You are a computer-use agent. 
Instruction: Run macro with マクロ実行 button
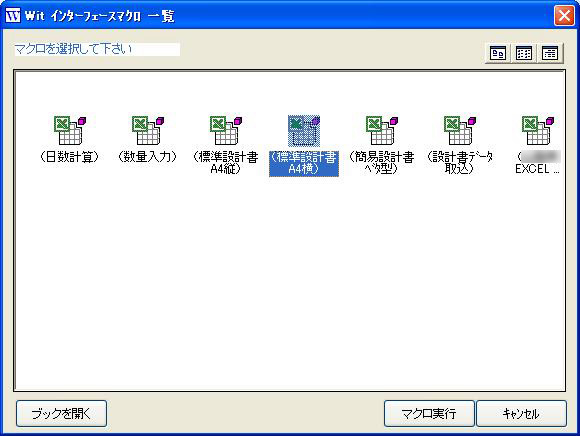click(x=429, y=413)
